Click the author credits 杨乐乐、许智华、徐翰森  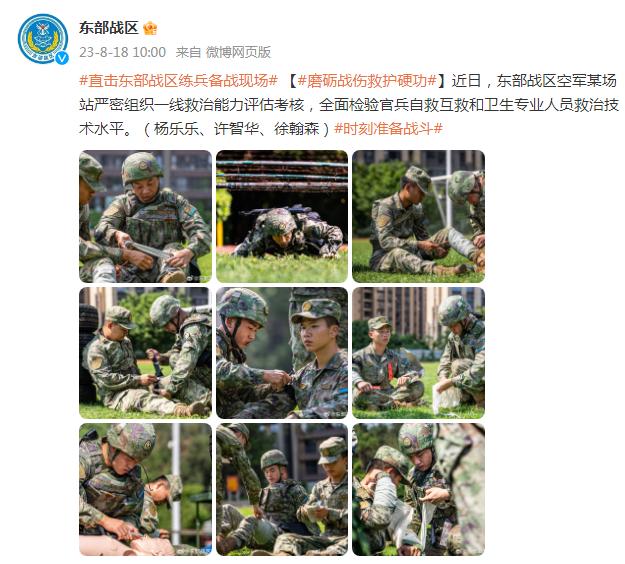236,129
